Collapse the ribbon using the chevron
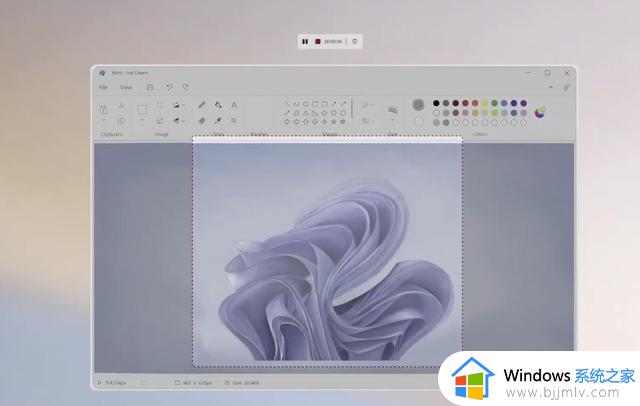The image size is (640, 406). (x=551, y=87)
